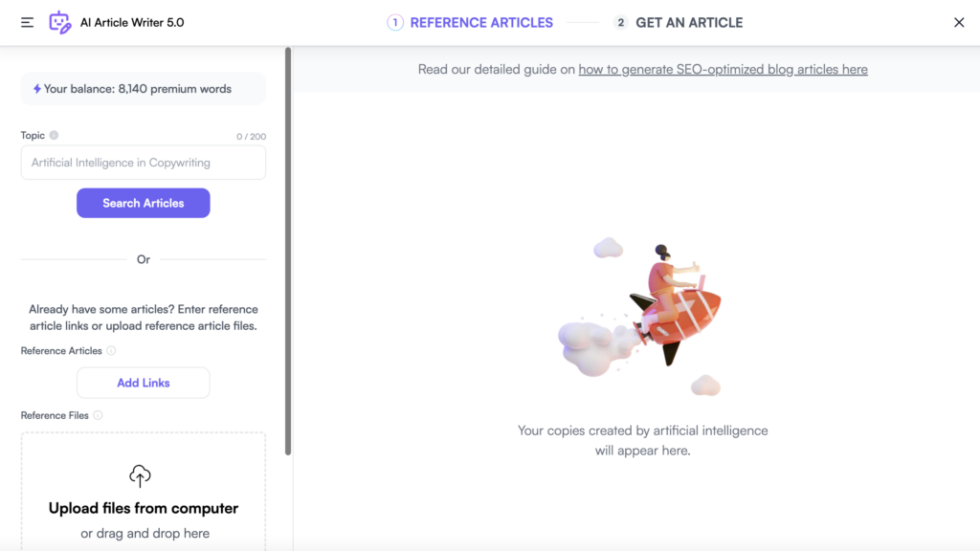Close the article writer with X
Viewport: 980px width, 551px height.
pos(959,23)
